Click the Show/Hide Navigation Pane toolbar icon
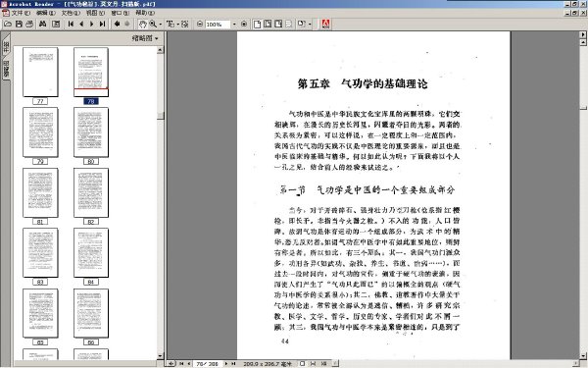588x368 pixels. [x=56, y=24]
